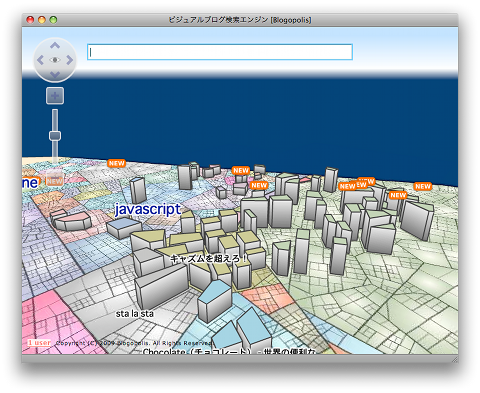Viewport: 480px width, 393px height.
Task: Click the light blue building at the front
Action: tap(214, 301)
